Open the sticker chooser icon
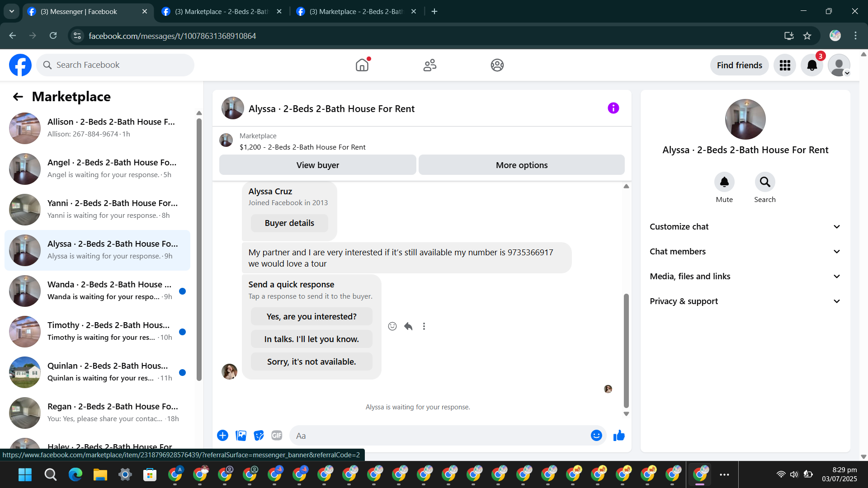 click(x=259, y=436)
